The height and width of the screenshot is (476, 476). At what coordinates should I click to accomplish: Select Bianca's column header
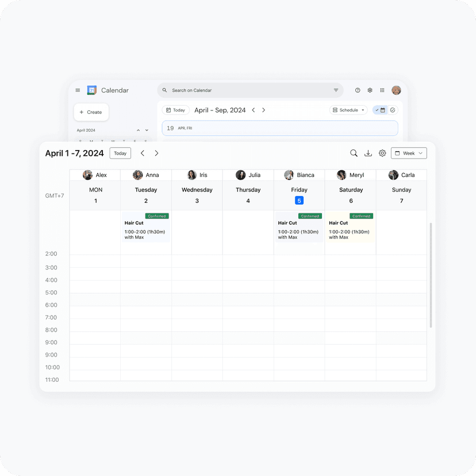299,175
